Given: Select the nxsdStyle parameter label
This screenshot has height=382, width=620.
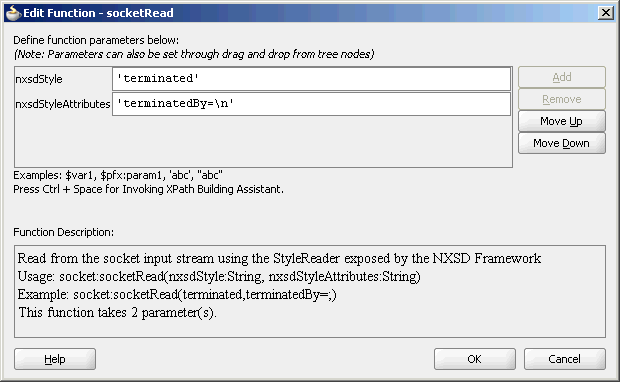Looking at the screenshot, I should click(39, 79).
